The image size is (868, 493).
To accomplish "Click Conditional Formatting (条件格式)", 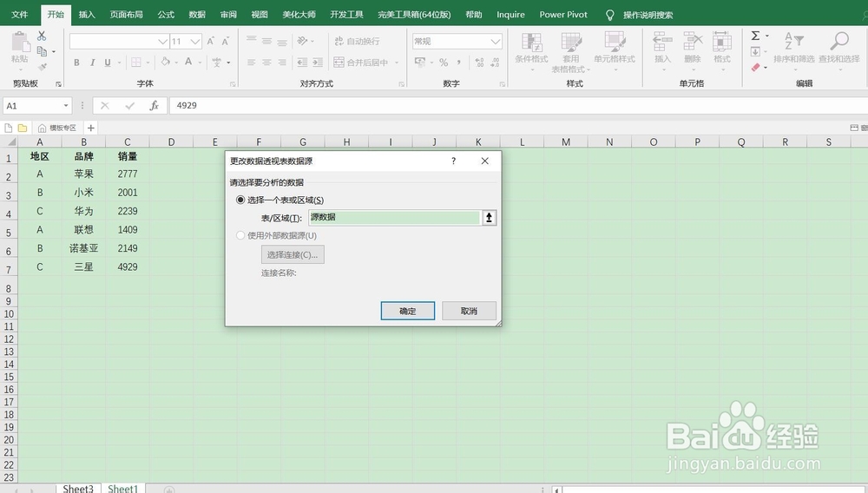I will pyautogui.click(x=531, y=48).
